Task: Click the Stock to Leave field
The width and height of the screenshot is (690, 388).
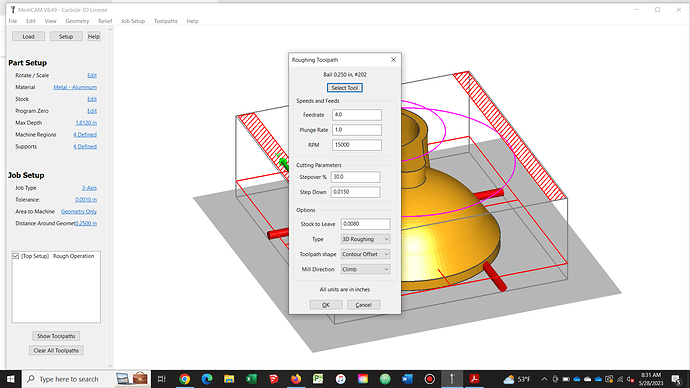Action: coord(365,224)
